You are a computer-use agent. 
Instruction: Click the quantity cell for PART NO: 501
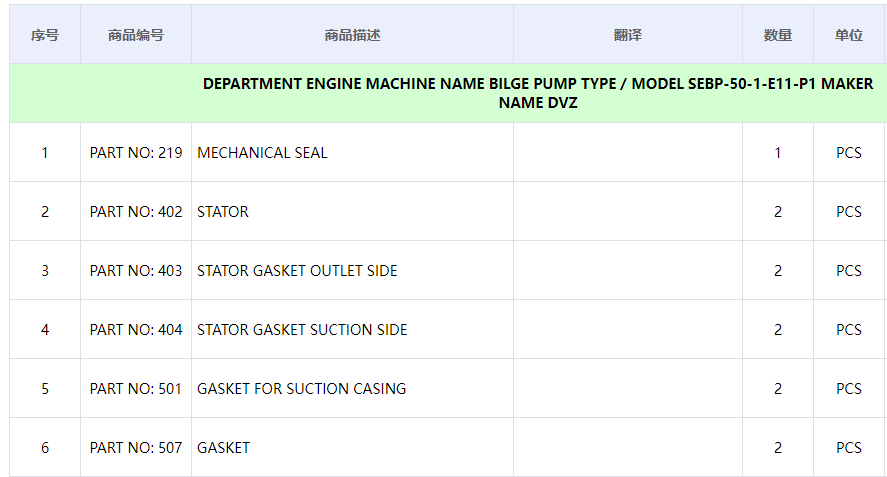coord(777,389)
